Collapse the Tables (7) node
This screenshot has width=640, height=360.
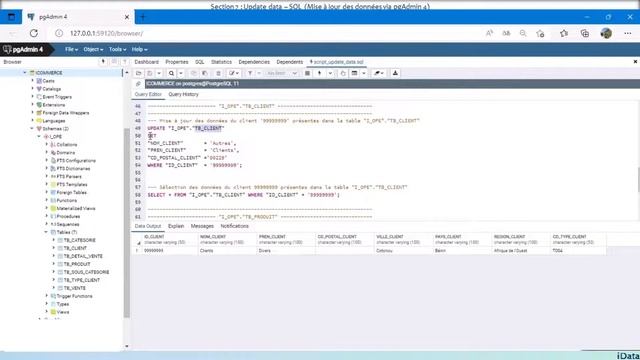coord(46,232)
